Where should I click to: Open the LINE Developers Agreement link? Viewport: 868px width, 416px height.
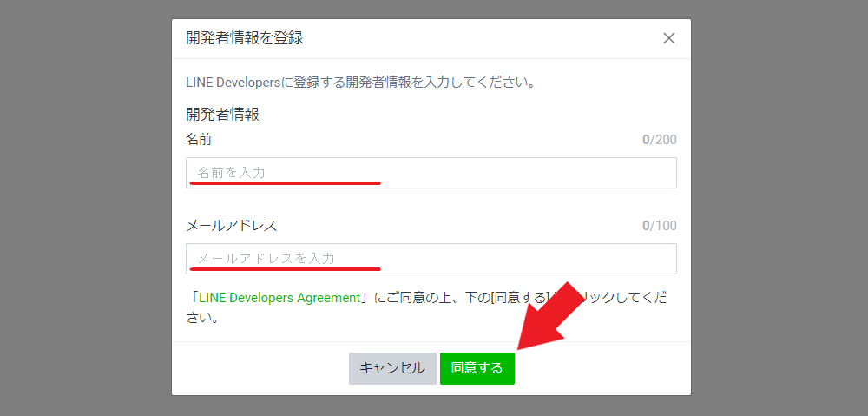click(279, 297)
